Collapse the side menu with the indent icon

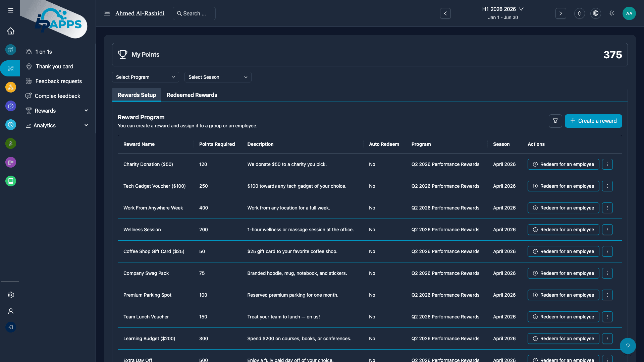pyautogui.click(x=107, y=13)
